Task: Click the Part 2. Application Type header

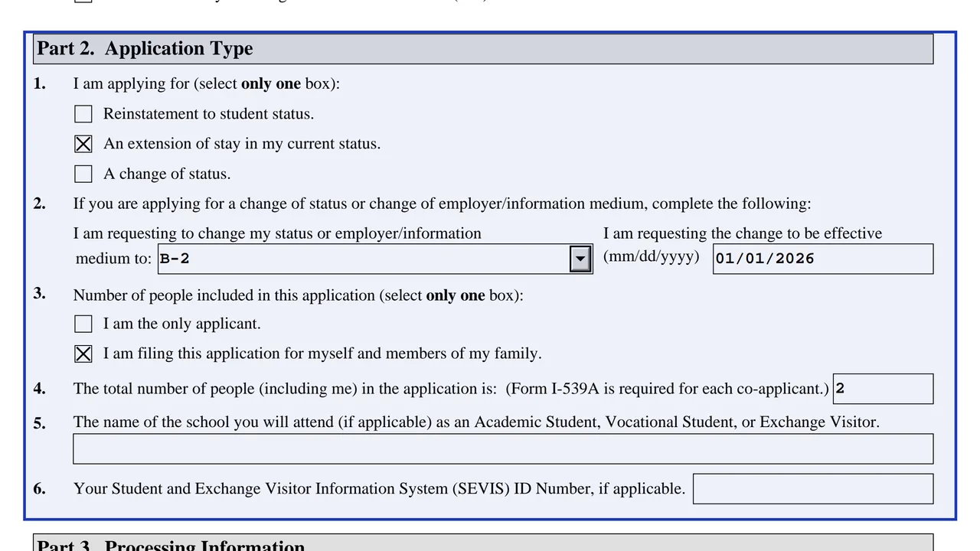Action: tap(484, 49)
